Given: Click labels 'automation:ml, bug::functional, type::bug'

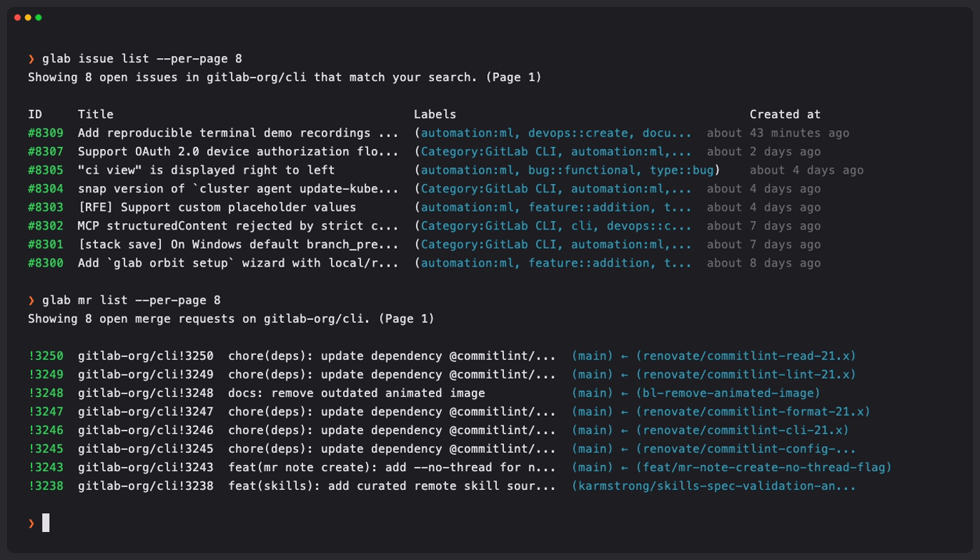Looking at the screenshot, I should (567, 170).
